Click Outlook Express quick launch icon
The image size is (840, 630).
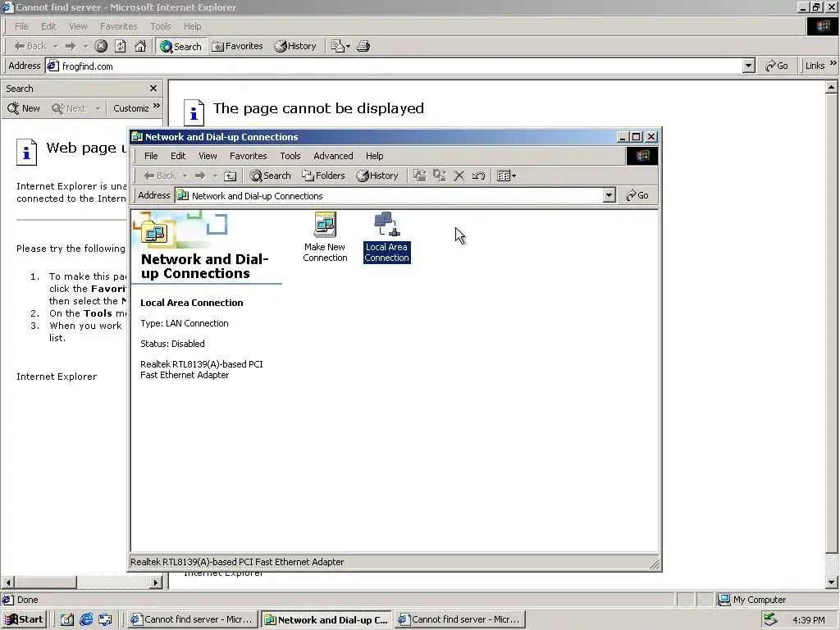click(106, 619)
